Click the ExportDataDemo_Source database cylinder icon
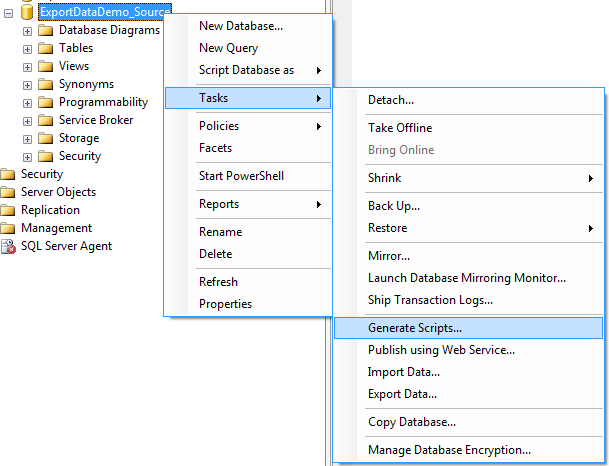This screenshot has height=466, width=609. pyautogui.click(x=27, y=11)
